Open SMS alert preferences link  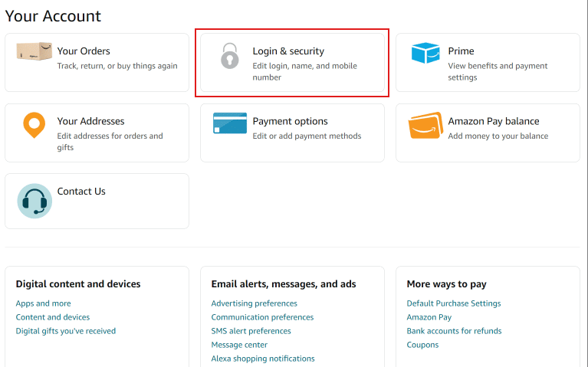251,331
